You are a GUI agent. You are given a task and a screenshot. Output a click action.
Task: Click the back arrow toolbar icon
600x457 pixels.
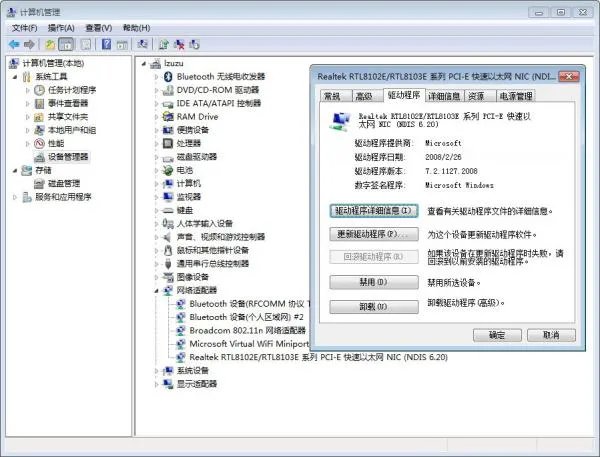tap(13, 45)
